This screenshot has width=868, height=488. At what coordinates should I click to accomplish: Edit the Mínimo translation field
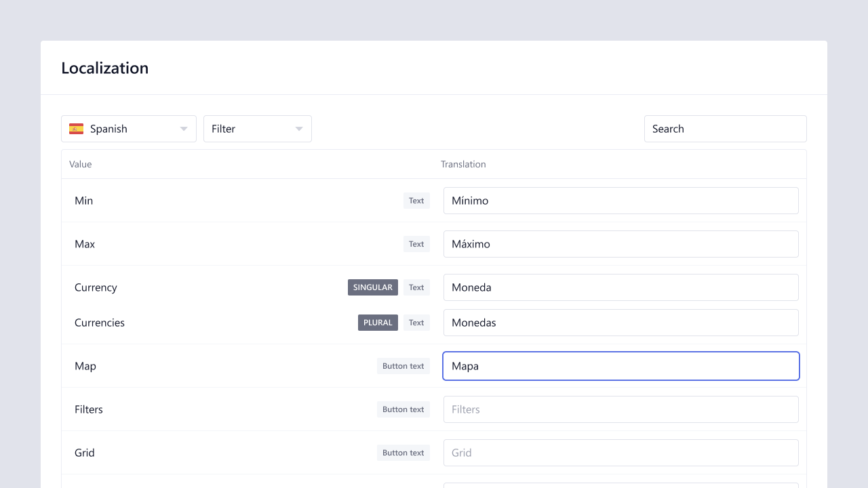620,201
